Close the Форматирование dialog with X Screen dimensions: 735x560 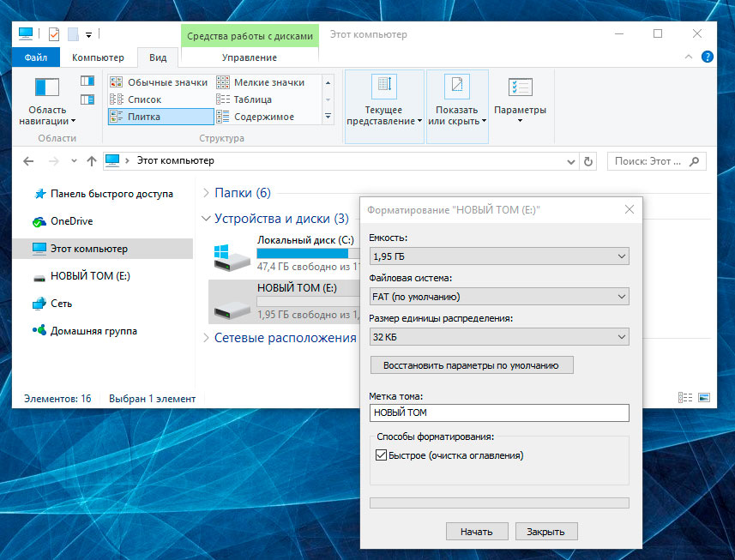630,209
